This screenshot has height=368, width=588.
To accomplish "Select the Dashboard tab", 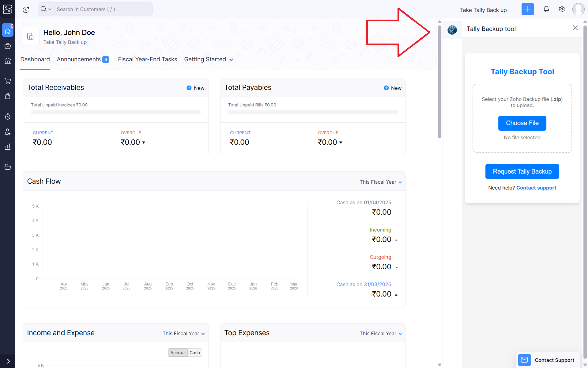I will (x=35, y=59).
